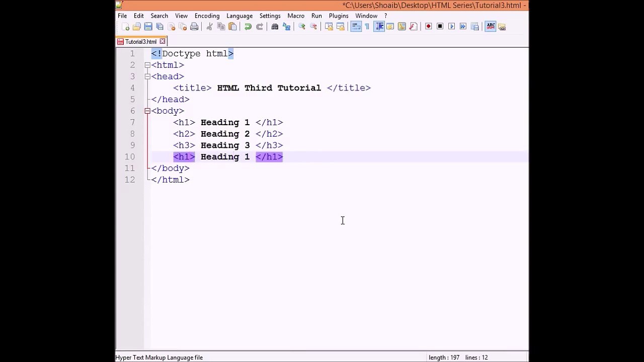Run macro multiple times icon
Image resolution: width=644 pixels, height=362 pixels.
click(463, 27)
